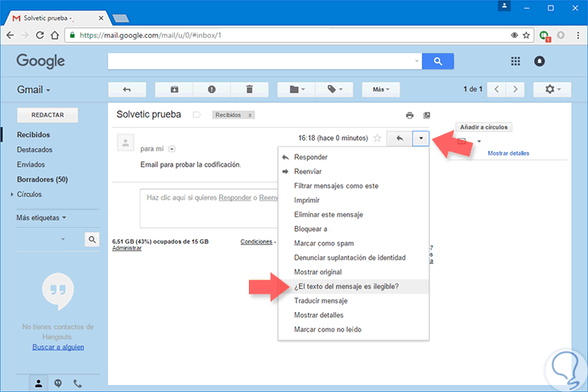This screenshot has height=392, width=588.
Task: Reply using arrow button beside timestamp
Action: (400, 138)
